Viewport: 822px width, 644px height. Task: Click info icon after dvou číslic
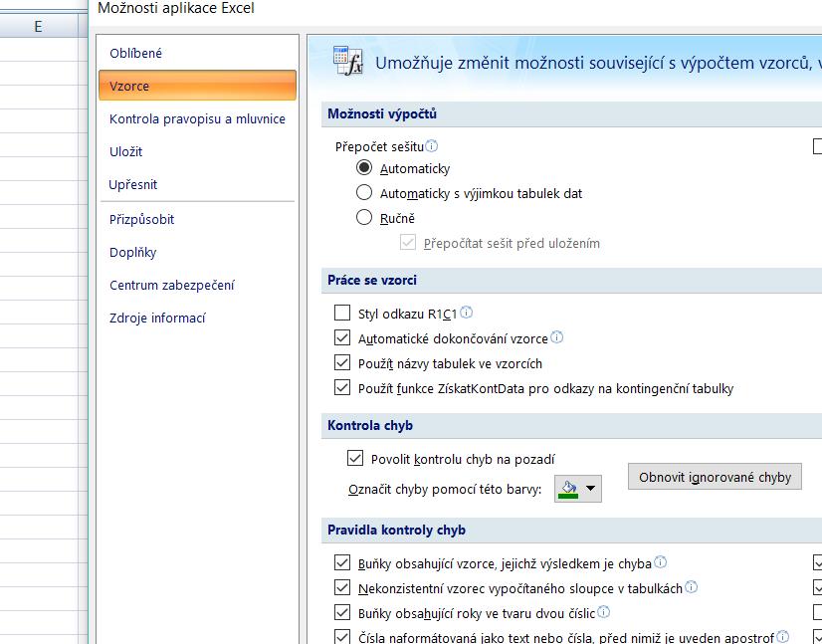click(x=604, y=612)
